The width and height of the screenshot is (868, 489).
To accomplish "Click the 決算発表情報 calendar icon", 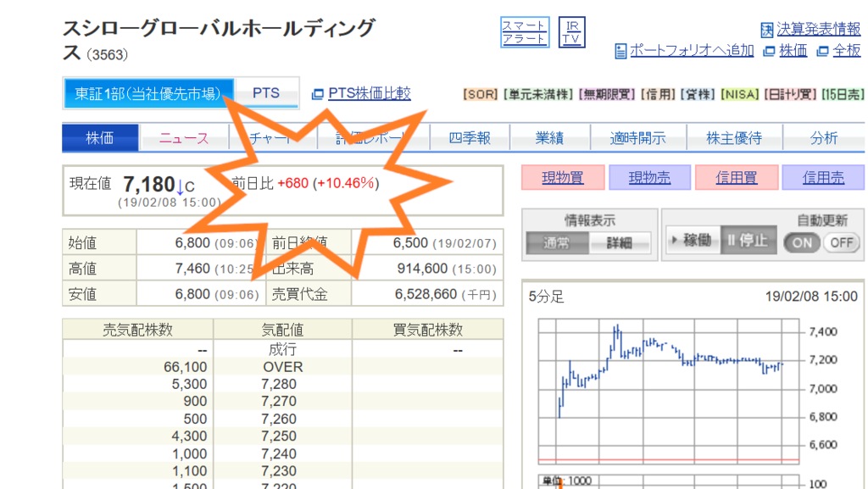I will tap(766, 30).
